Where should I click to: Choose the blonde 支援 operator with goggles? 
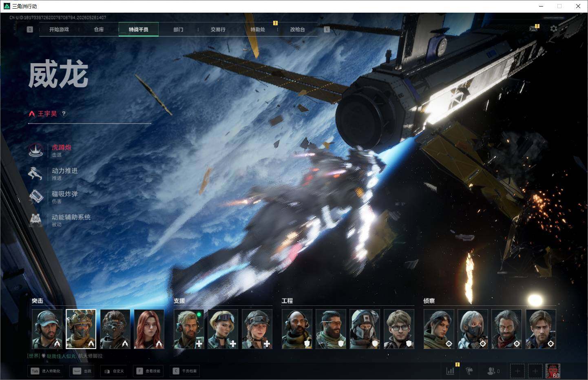(x=223, y=329)
